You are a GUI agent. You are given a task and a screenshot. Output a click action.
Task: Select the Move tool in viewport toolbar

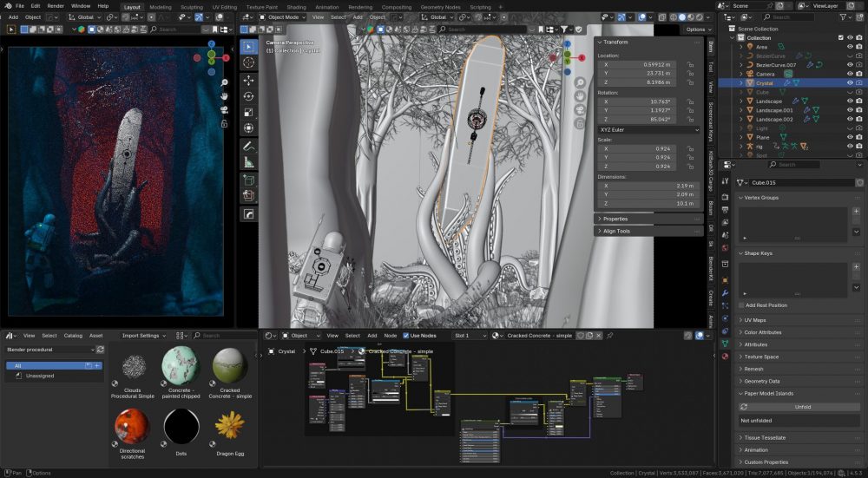(x=249, y=79)
